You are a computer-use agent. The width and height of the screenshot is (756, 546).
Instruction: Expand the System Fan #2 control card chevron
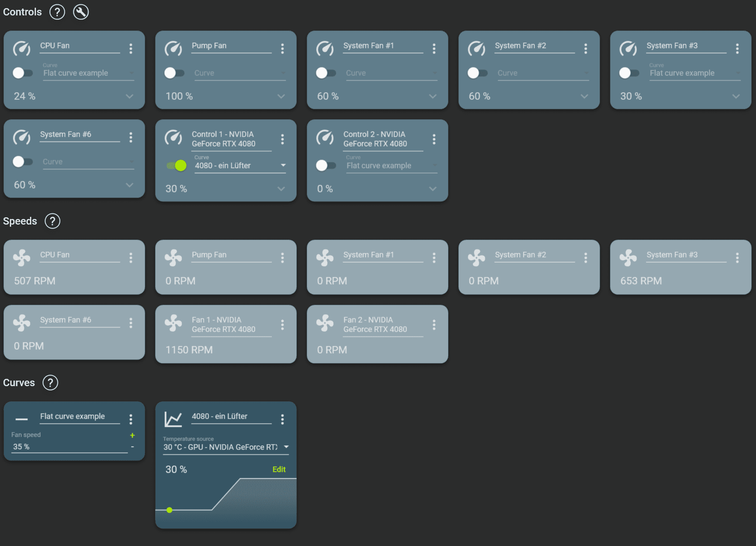click(584, 96)
